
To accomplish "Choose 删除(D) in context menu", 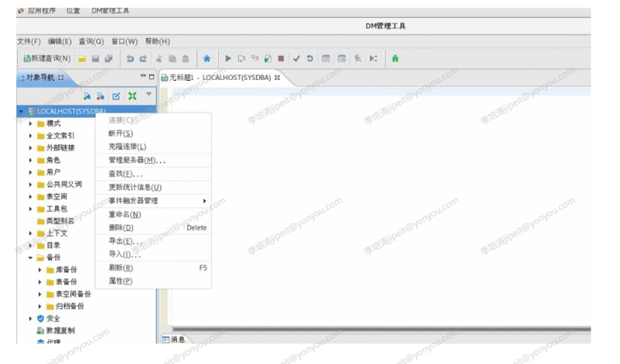I will tap(154, 227).
